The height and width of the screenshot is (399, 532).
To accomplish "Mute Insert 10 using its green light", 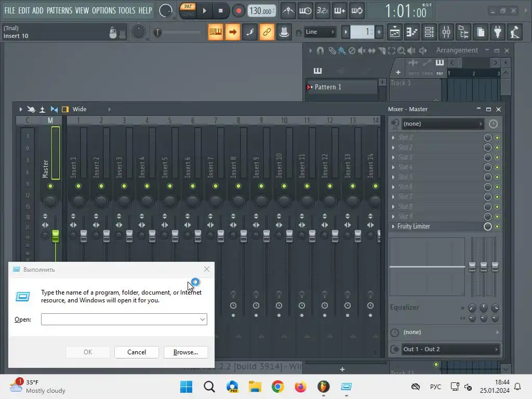I will (x=284, y=186).
